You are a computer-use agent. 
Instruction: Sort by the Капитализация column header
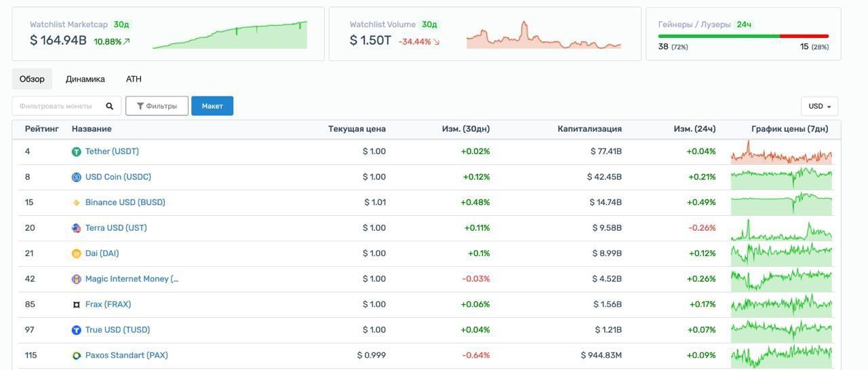click(x=589, y=129)
